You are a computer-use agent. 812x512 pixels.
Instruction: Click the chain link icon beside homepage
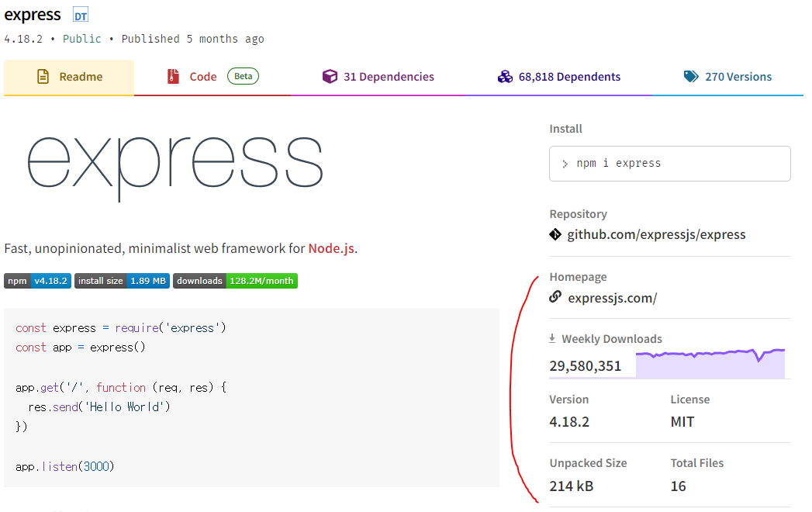tap(555, 296)
